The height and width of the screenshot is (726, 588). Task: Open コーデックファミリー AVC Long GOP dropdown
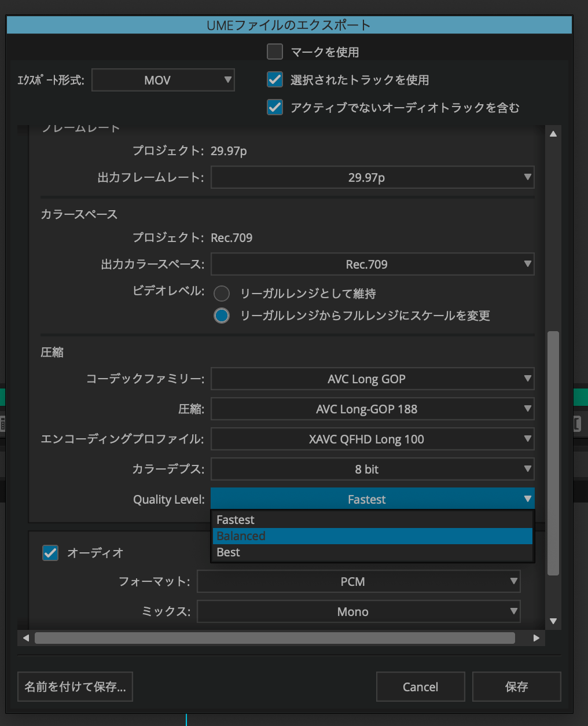click(372, 379)
